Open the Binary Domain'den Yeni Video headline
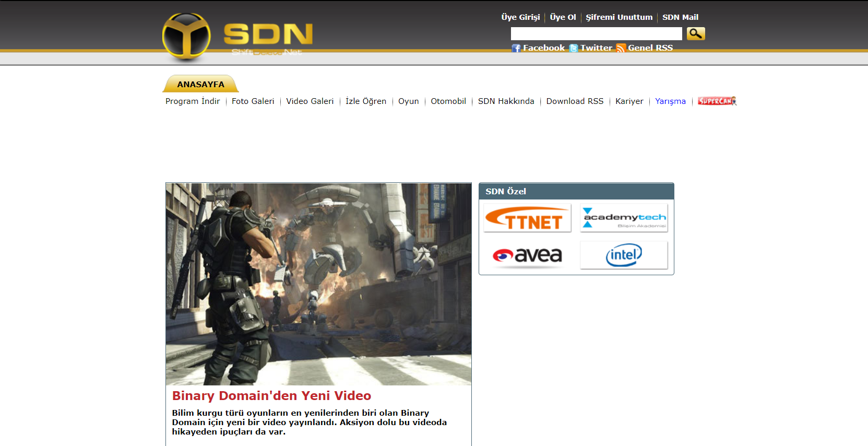Image resolution: width=868 pixels, height=446 pixels. [271, 396]
